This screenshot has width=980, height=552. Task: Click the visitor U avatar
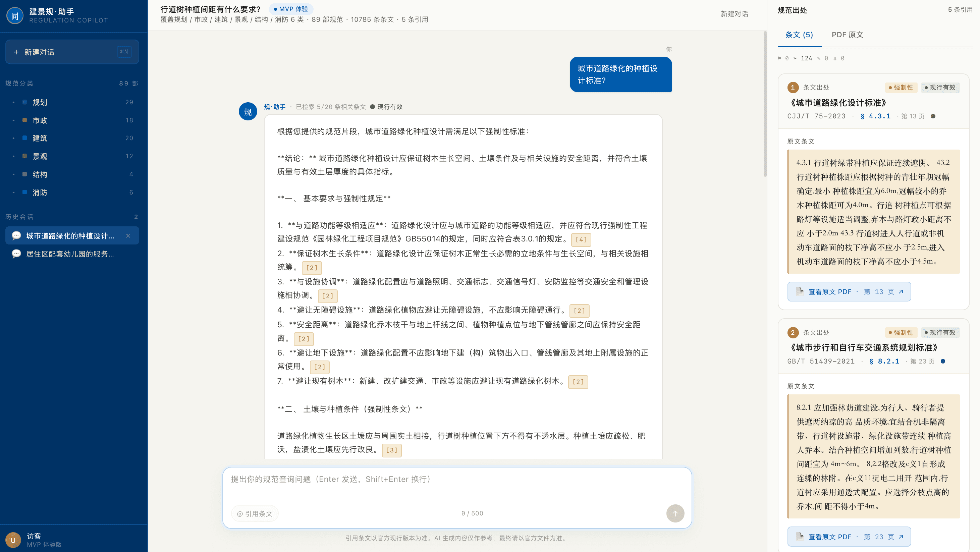[x=13, y=540]
